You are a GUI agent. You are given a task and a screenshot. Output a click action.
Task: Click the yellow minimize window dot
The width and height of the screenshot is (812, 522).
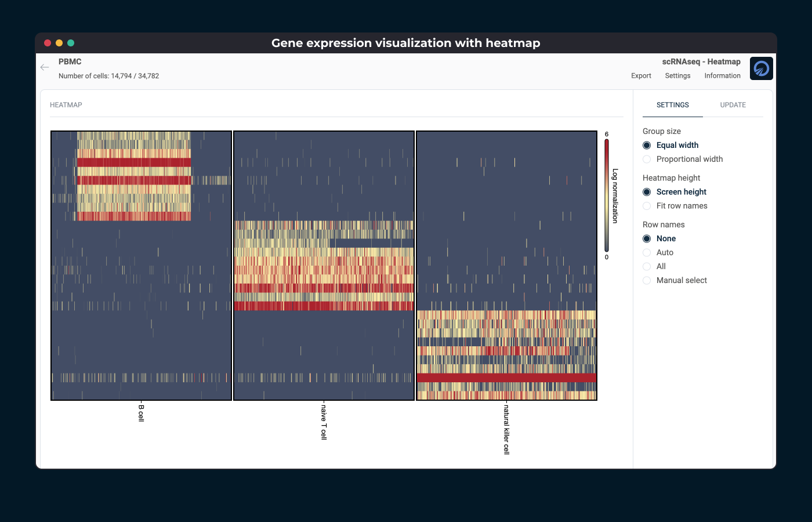click(x=59, y=43)
